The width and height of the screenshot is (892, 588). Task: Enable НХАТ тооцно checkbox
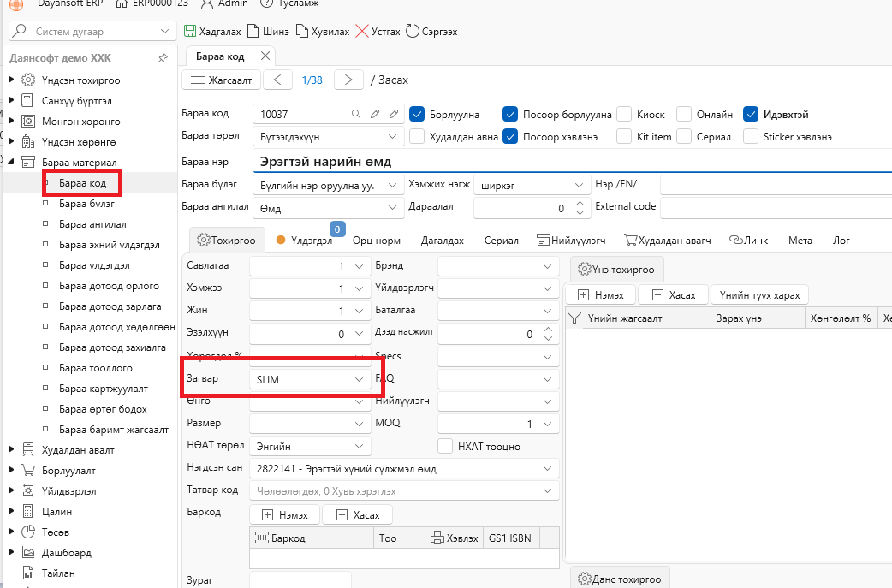tap(445, 447)
